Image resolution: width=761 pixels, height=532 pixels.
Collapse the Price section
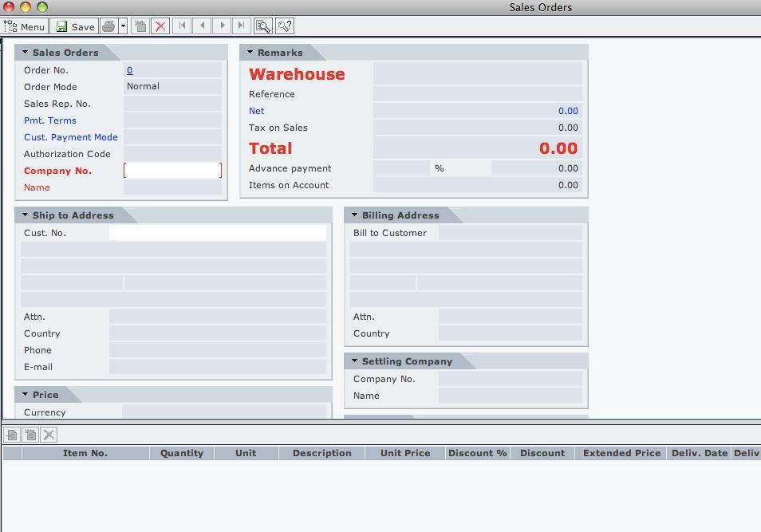(x=25, y=394)
